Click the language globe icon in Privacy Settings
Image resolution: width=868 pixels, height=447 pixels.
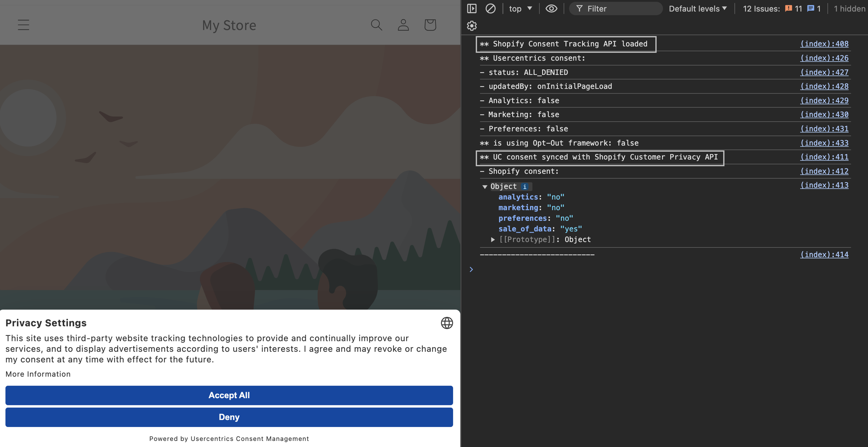[x=447, y=323]
